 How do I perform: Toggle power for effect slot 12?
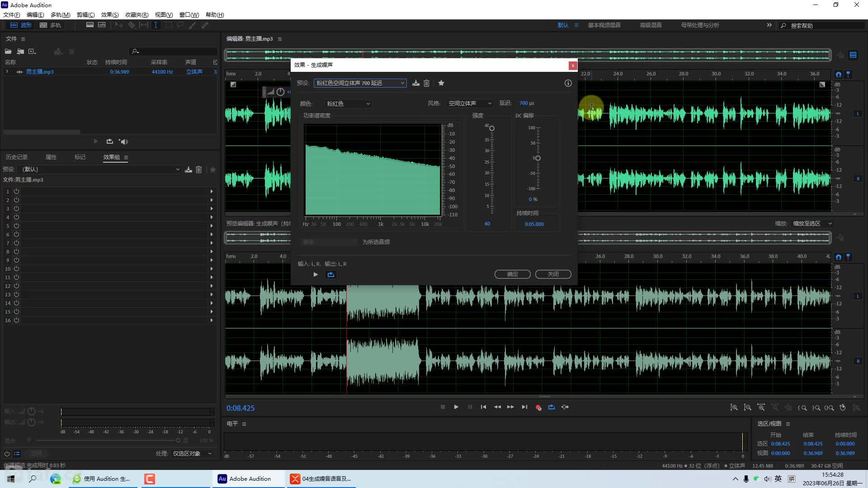tap(16, 286)
